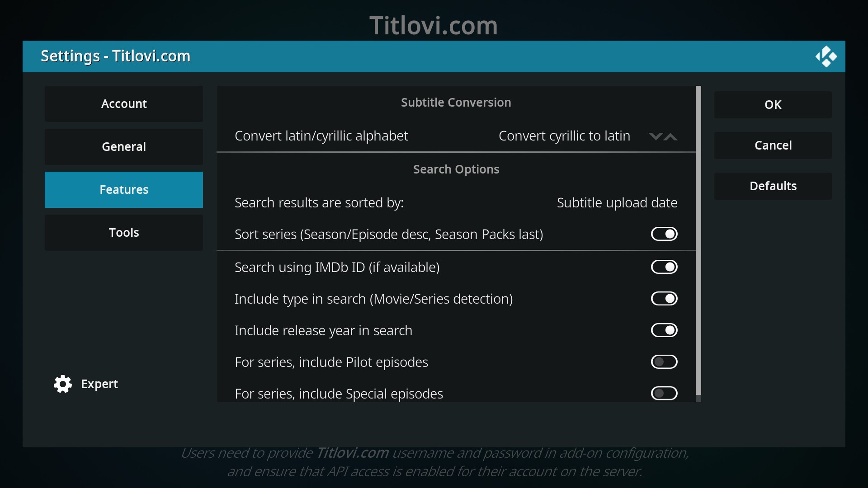Screen dimensions: 868x488
Task: Enable Special episodes for series
Action: (664, 393)
